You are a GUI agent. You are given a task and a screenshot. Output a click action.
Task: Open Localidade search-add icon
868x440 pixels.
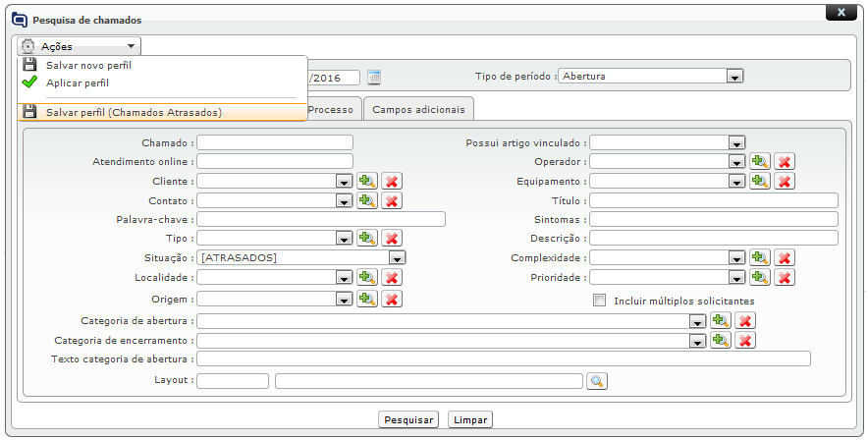[x=367, y=277]
